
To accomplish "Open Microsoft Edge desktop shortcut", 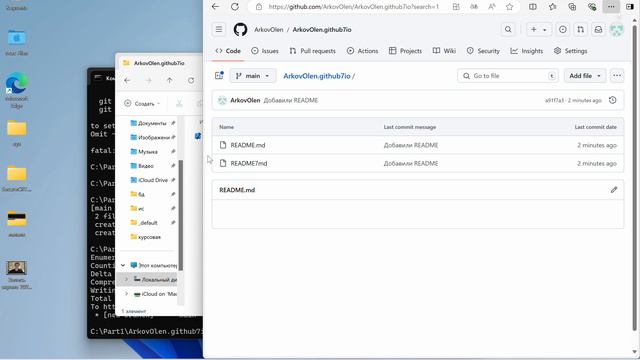I will (x=17, y=90).
